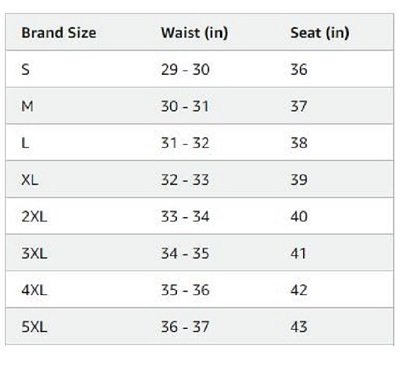400x368 pixels.
Task: Click the Seat (in) column header
Action: click(320, 33)
